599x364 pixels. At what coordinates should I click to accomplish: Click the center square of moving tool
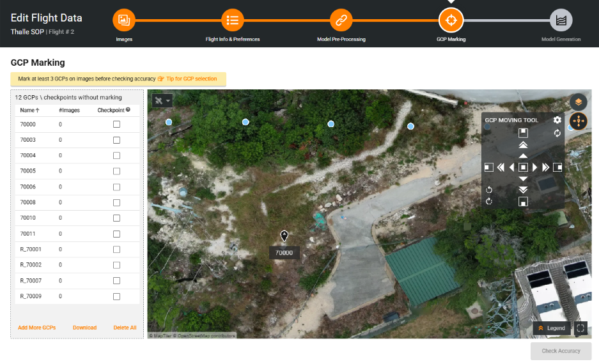coord(523,167)
